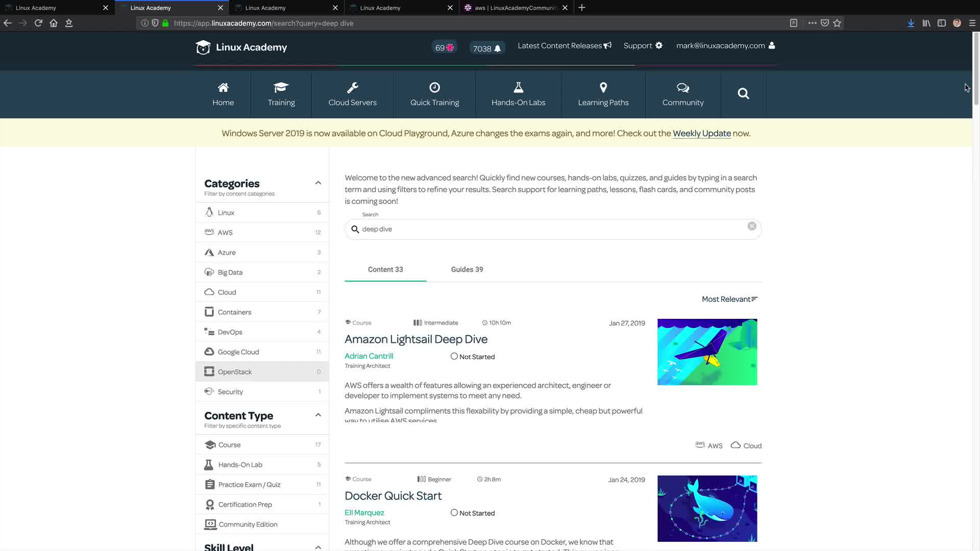Open Hands-On Labs flask icon
Image resolution: width=980 pixels, height=551 pixels.
tap(518, 88)
